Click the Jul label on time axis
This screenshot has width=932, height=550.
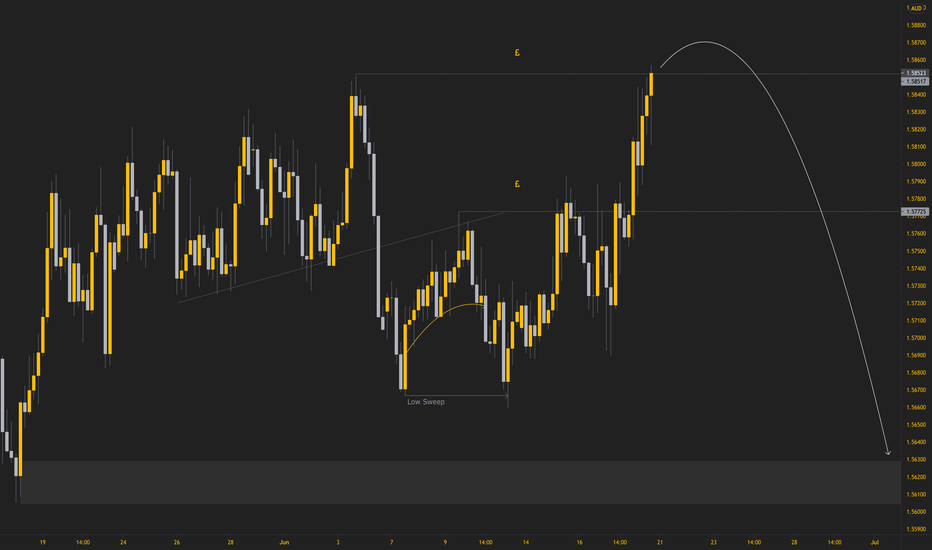874,542
